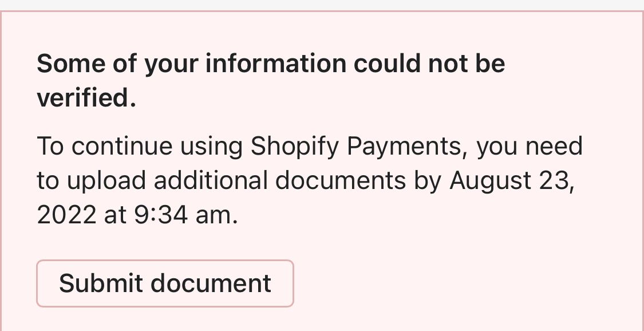This screenshot has height=331, width=644.
Task: Click the 'Shopify Payments' text
Action: click(356, 147)
